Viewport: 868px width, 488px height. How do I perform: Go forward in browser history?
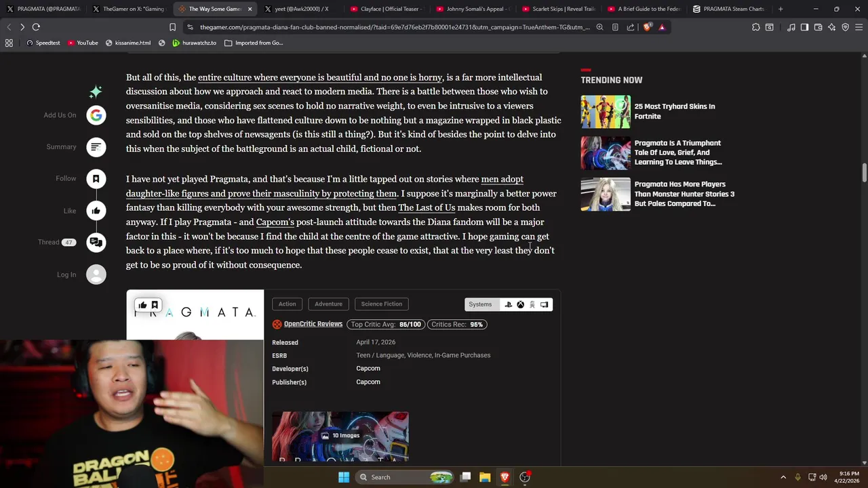coord(22,27)
